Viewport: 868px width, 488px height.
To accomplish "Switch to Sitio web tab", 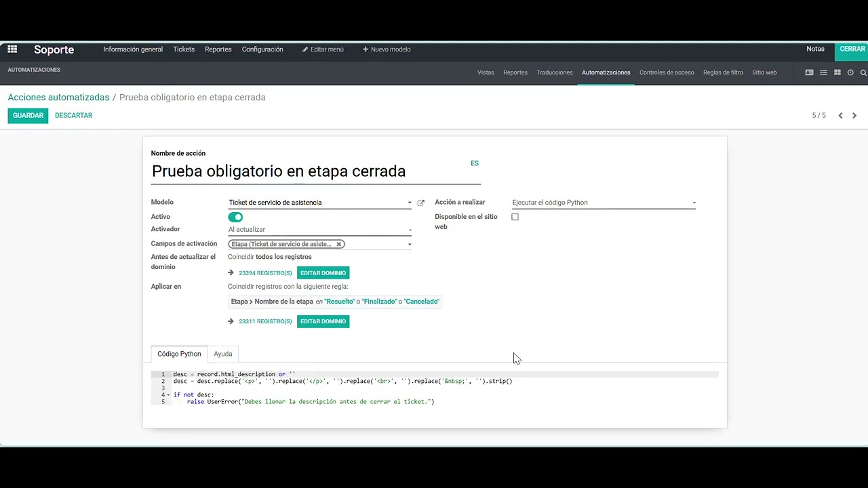I will [x=764, y=73].
